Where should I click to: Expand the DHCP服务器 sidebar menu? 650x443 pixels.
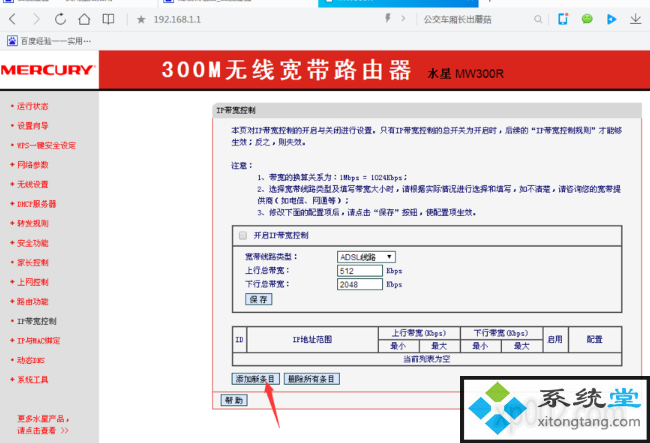pos(36,204)
